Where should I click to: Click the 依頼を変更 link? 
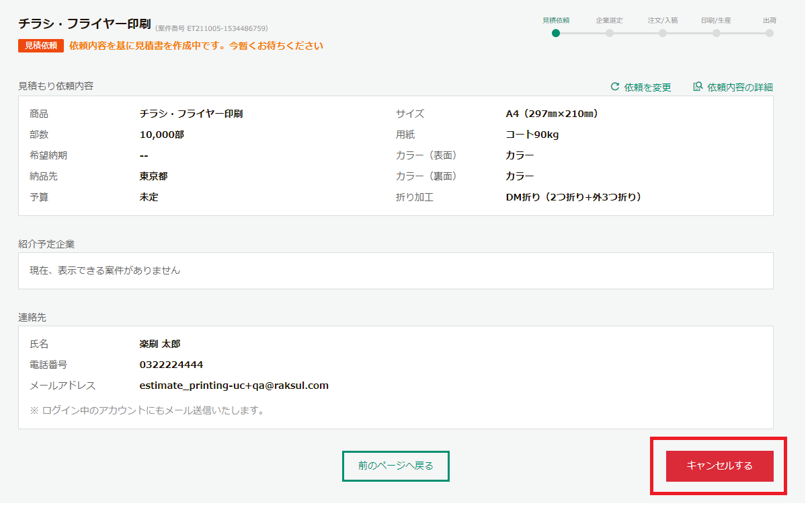(x=648, y=87)
